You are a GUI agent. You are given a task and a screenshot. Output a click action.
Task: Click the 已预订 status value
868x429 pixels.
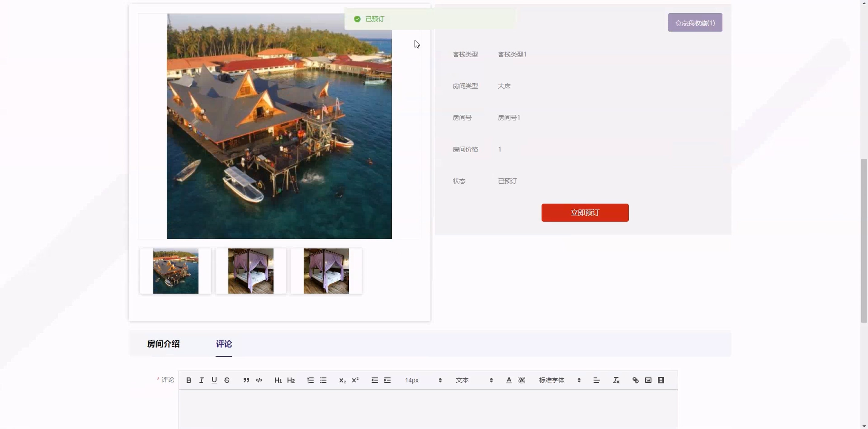point(508,181)
